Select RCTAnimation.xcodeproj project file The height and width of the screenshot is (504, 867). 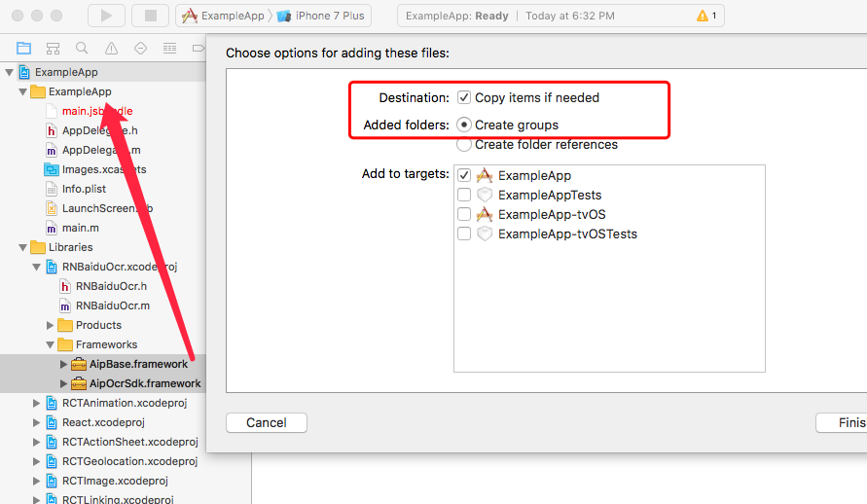[x=125, y=404]
